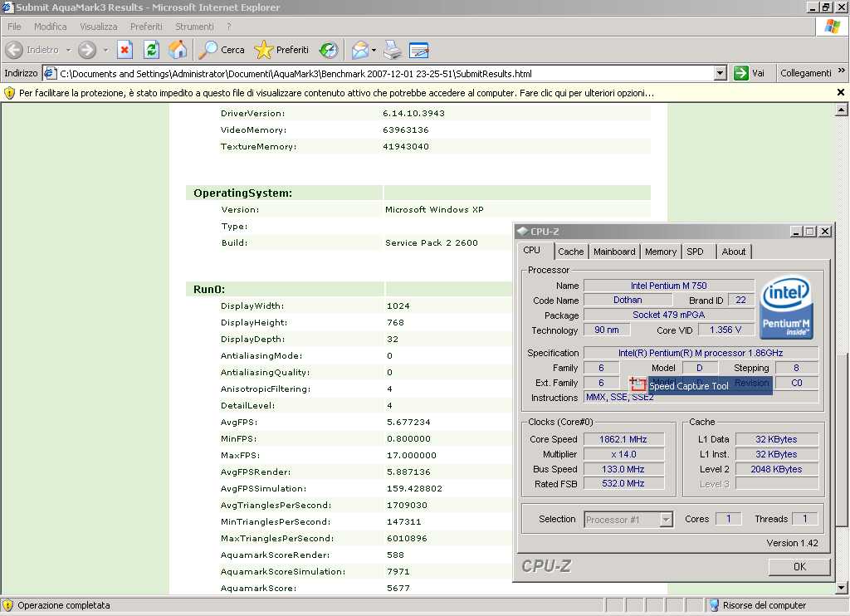Open the Preferiti menu
Screen dimensions: 850x616
pyautogui.click(x=146, y=27)
